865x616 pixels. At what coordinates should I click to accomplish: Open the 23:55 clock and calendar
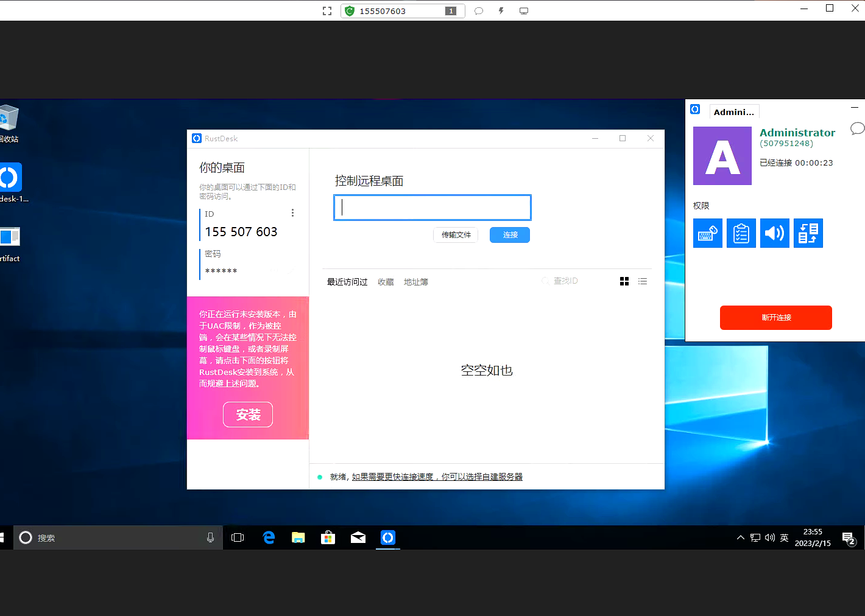(x=813, y=537)
